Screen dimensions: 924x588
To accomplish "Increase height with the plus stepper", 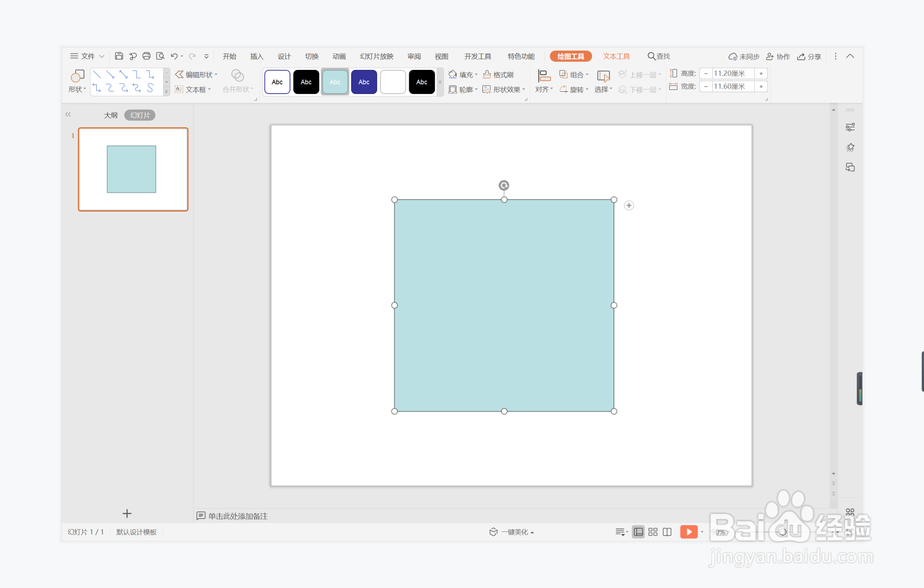I will 761,74.
